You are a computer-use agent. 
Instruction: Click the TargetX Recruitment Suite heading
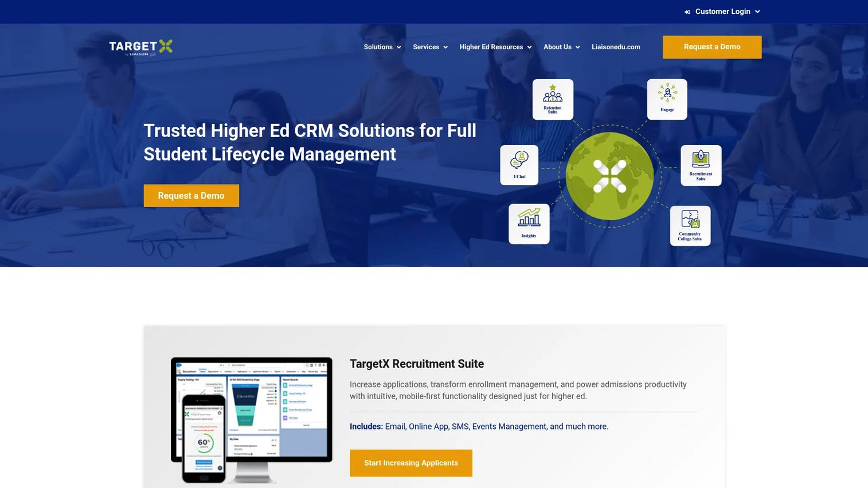(x=417, y=364)
